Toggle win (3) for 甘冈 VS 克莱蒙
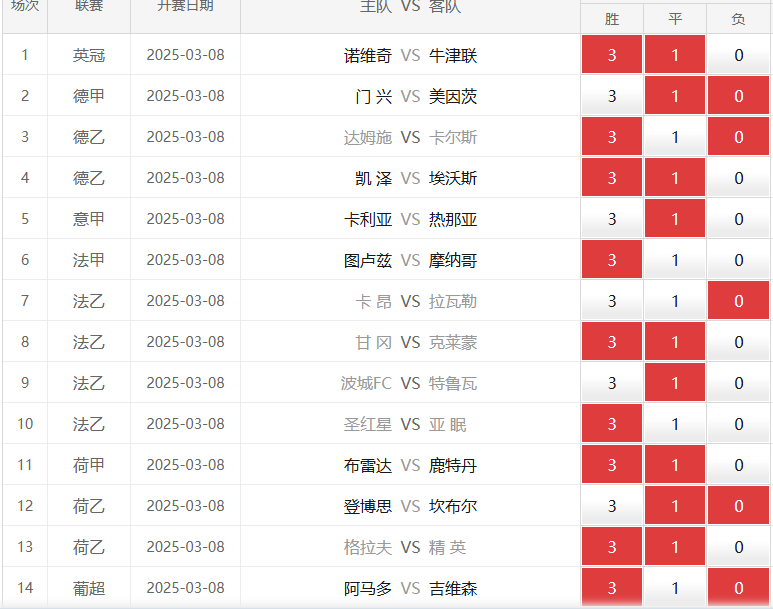Image resolution: width=773 pixels, height=609 pixels. tap(612, 341)
